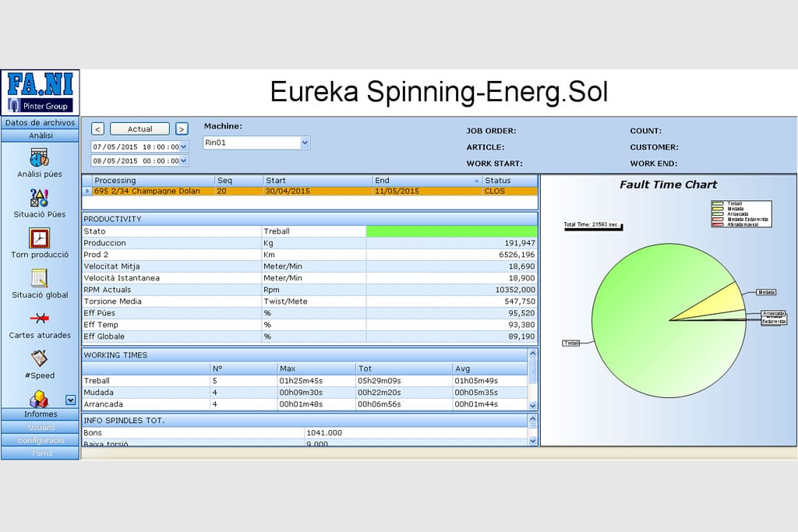This screenshot has width=798, height=532.
Task: Click the row marker arrow beside 695 2/34
Action: coord(87,192)
